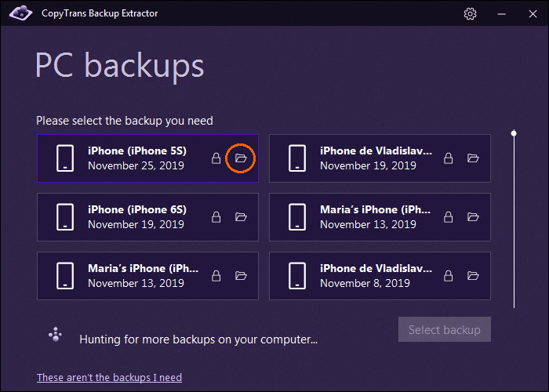Click phone icon of iPhone 5S backup
549x392 pixels.
pos(65,158)
